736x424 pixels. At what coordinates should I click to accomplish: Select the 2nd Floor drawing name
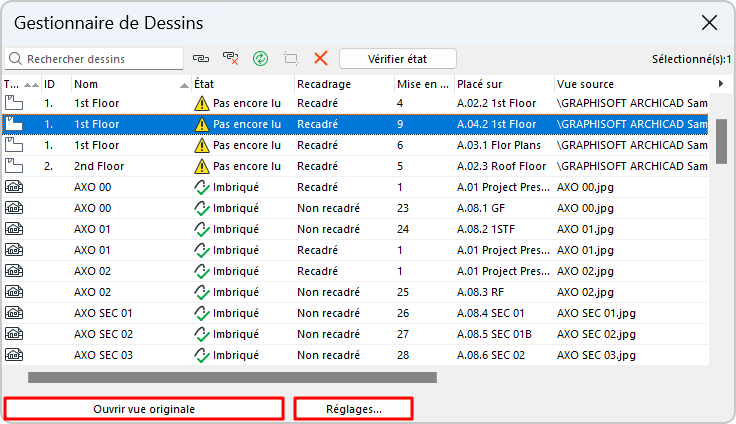(x=99, y=166)
